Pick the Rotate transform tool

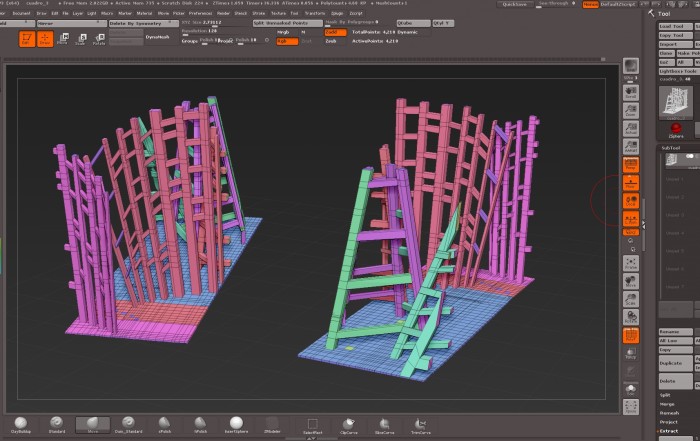(99, 39)
